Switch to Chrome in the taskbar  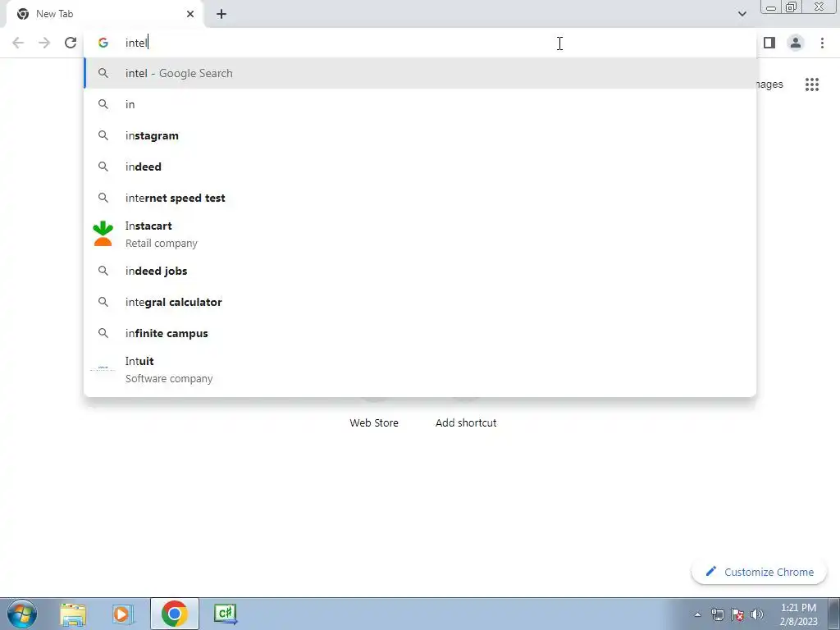(x=174, y=614)
